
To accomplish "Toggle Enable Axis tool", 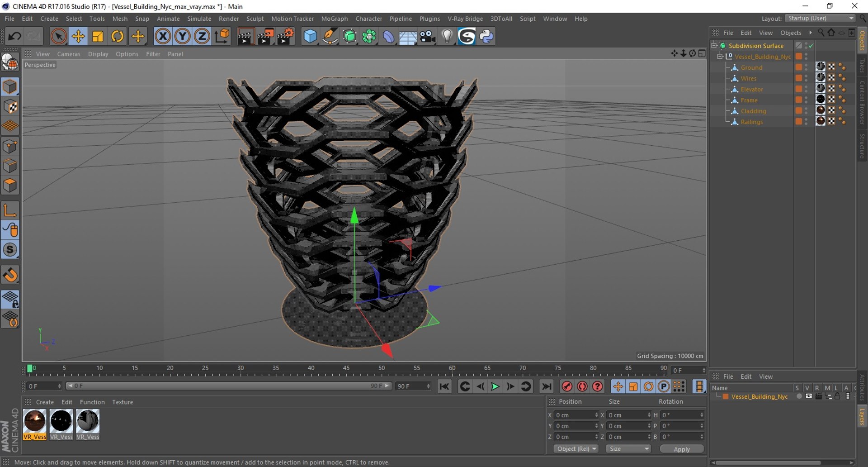I will coord(10,210).
